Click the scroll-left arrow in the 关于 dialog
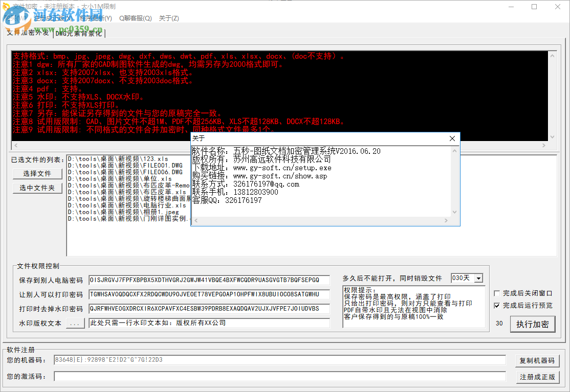The width and height of the screenshot is (570, 392). click(x=196, y=220)
